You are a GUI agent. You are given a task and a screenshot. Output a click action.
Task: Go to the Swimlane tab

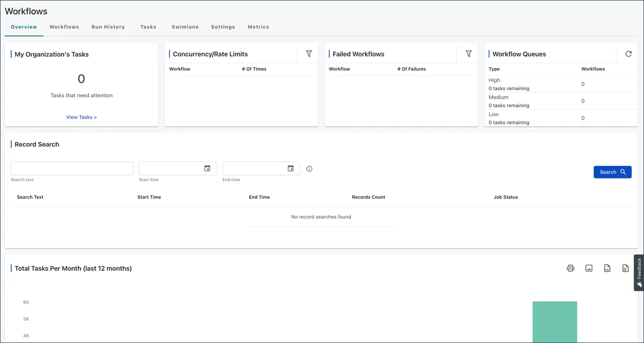(185, 27)
